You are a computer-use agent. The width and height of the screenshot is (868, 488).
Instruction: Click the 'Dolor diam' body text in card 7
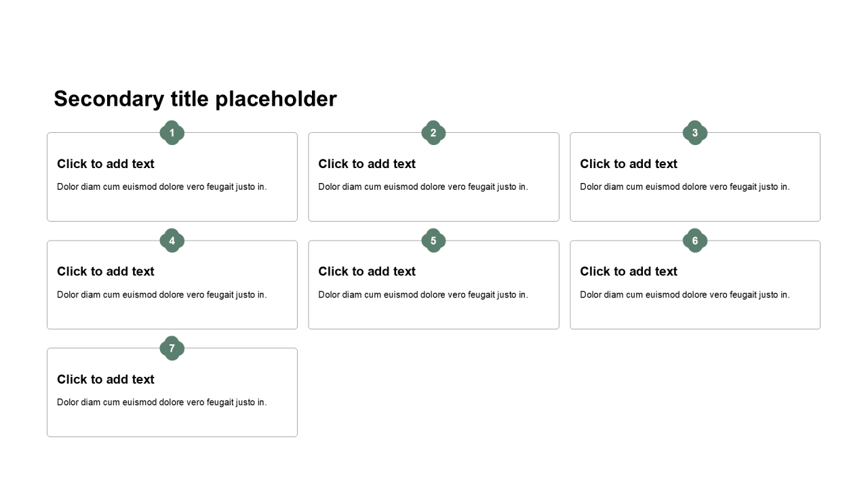tap(162, 403)
